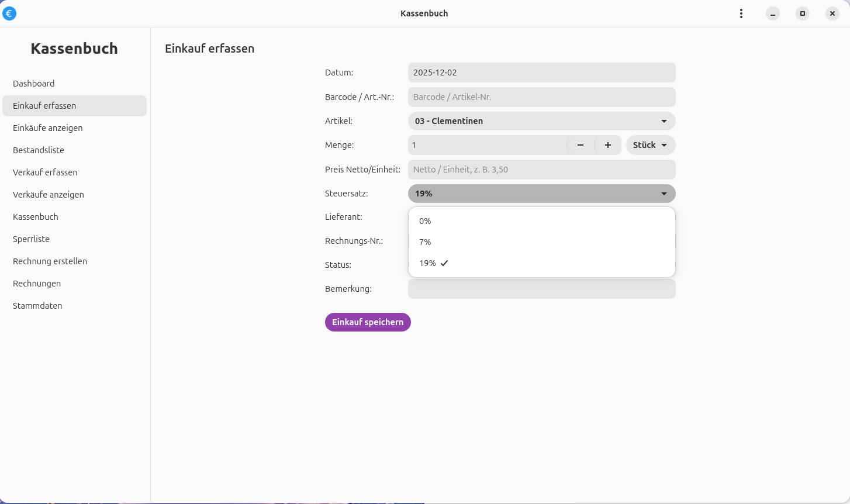
Task: Click the Preis Netto/Einheit input field
Action: pyautogui.click(x=541, y=170)
